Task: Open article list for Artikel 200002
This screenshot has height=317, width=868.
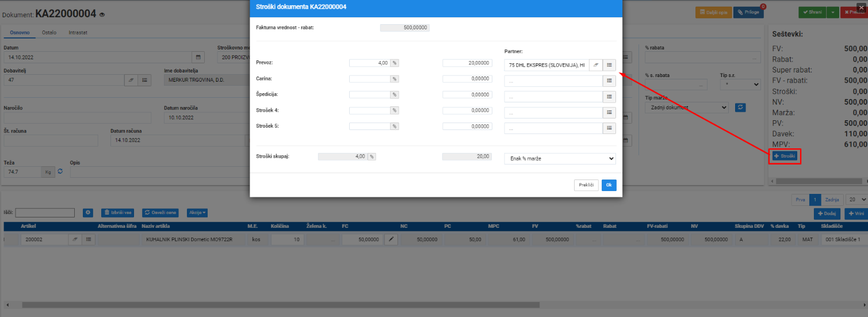Action: click(x=89, y=239)
